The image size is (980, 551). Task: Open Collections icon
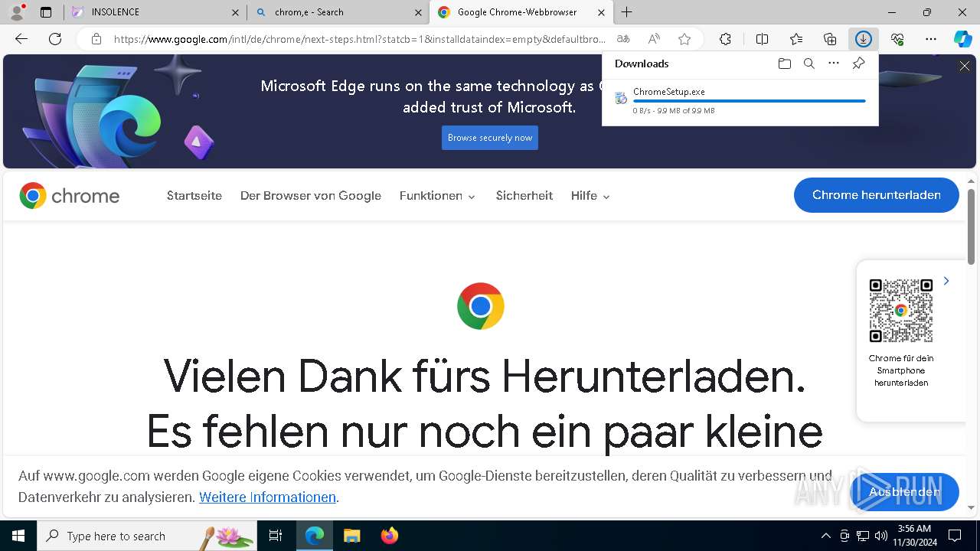tap(830, 39)
